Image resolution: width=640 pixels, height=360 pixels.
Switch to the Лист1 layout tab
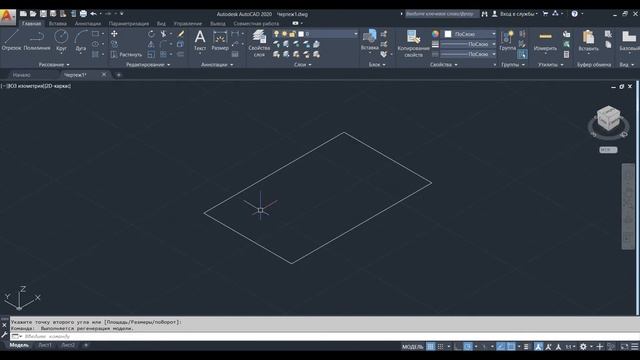[x=45, y=345]
